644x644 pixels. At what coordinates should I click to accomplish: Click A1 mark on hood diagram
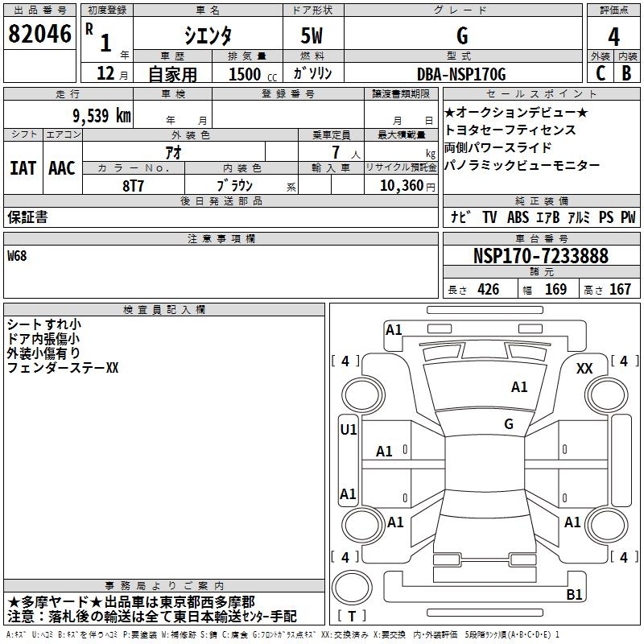click(x=519, y=387)
